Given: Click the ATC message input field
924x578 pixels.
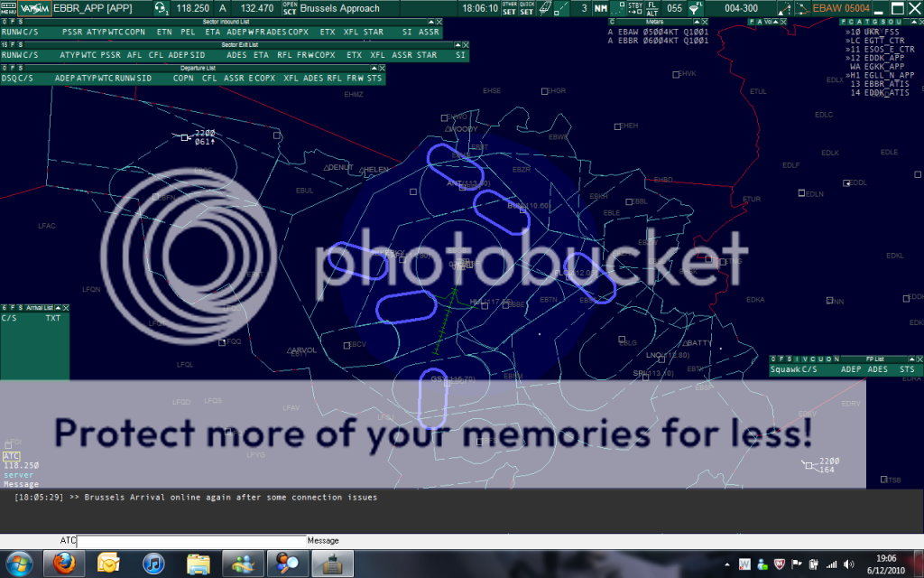Looking at the screenshot, I should click(x=191, y=541).
